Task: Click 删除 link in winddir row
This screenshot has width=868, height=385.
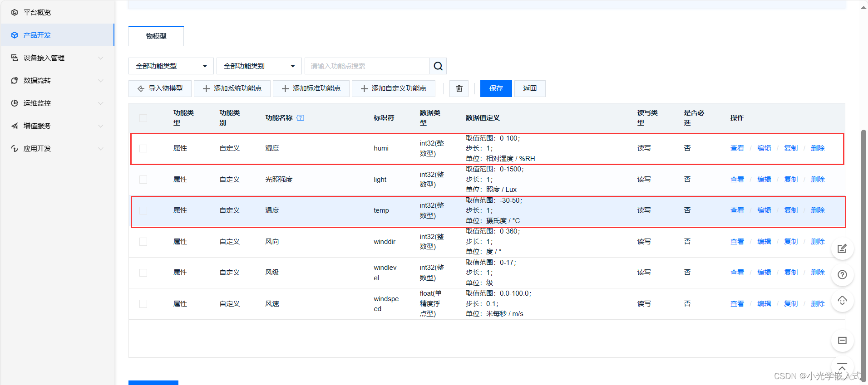Action: click(x=818, y=242)
